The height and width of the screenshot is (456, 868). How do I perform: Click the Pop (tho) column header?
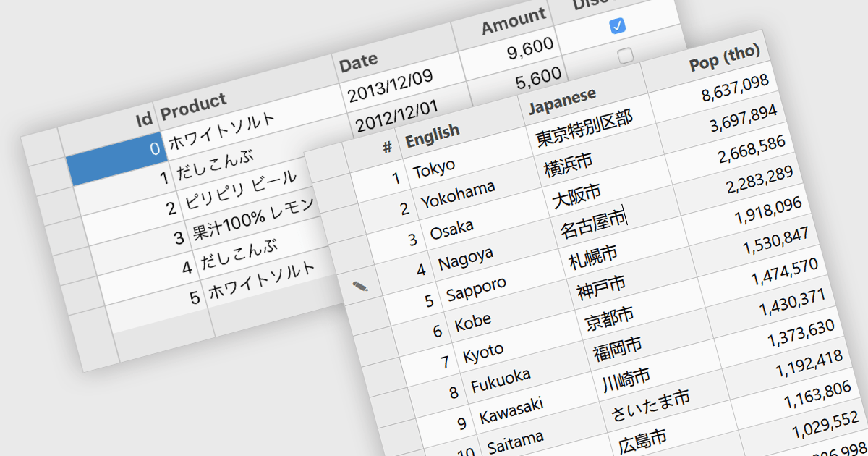724,58
